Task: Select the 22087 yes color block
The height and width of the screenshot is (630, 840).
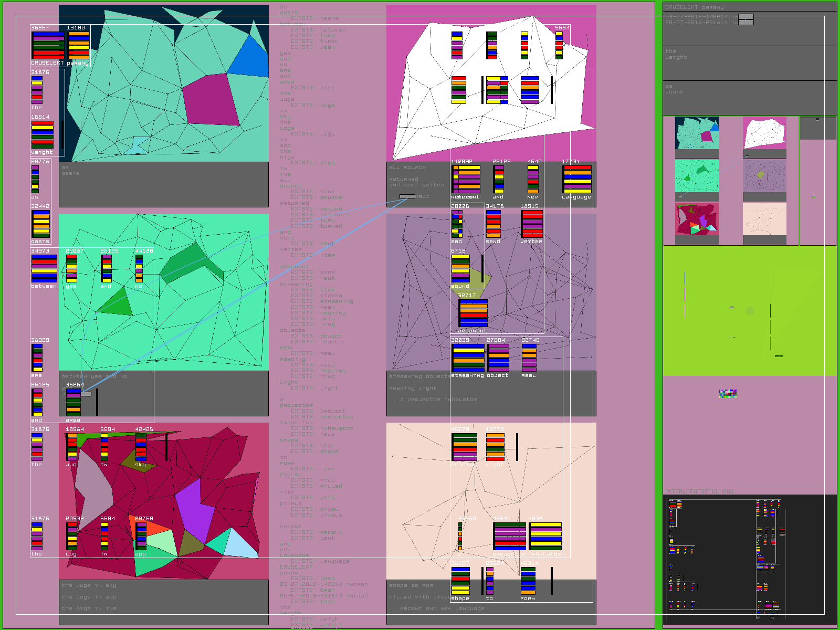Action: pos(71,269)
